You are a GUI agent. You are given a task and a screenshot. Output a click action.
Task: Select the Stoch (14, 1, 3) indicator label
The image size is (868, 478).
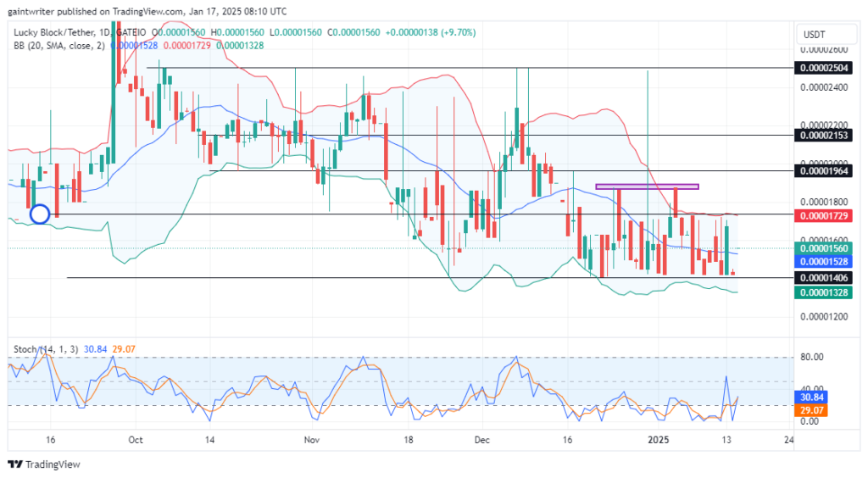47,349
